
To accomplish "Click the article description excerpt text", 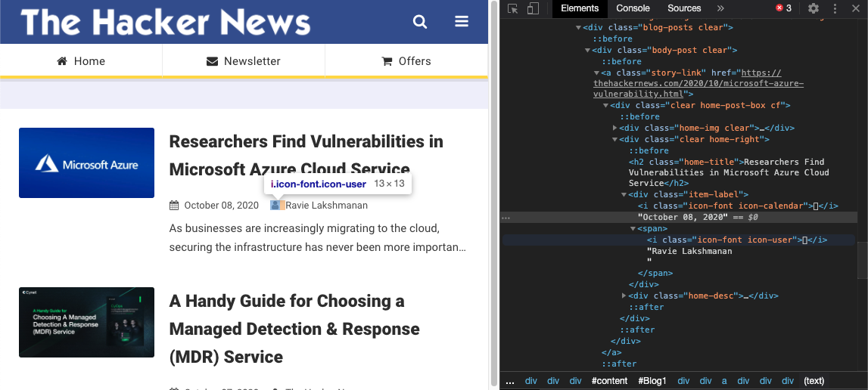I will point(318,237).
